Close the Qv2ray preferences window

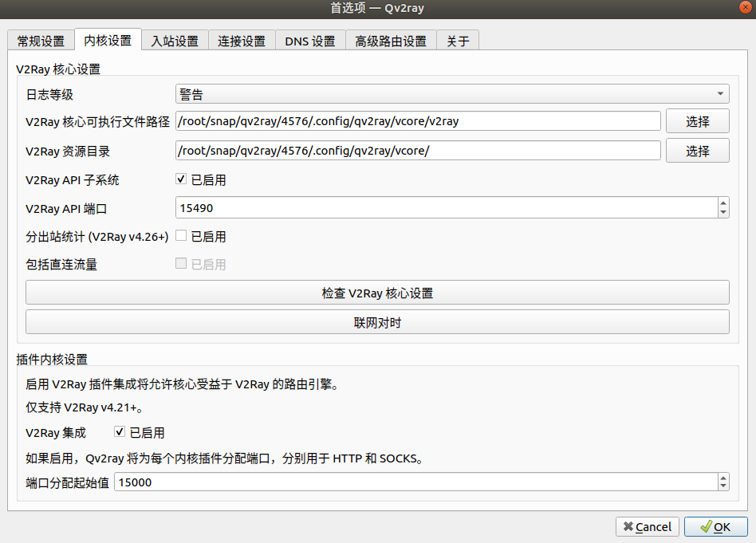click(x=746, y=7)
